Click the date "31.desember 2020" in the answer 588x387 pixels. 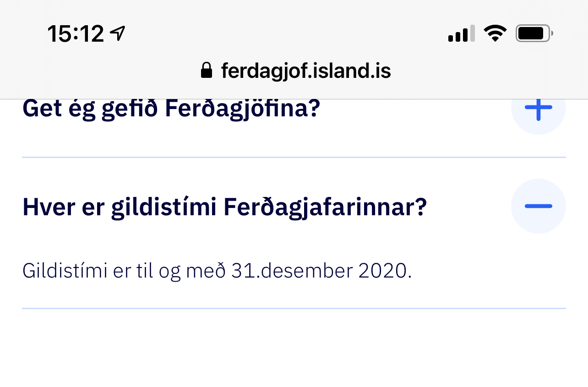318,271
